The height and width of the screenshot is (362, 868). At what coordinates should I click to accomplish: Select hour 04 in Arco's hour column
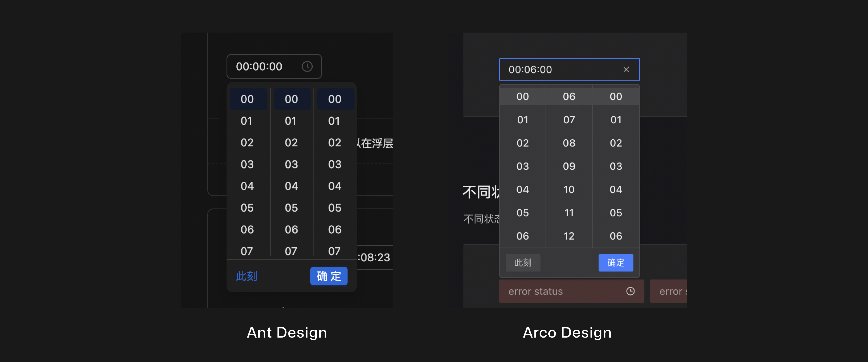[523, 189]
